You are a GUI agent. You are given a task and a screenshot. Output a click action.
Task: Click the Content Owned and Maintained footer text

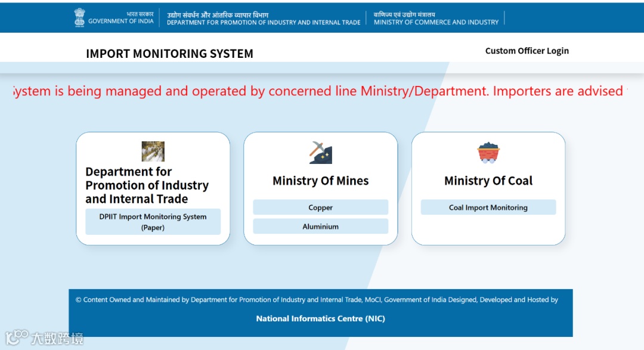[x=316, y=300]
